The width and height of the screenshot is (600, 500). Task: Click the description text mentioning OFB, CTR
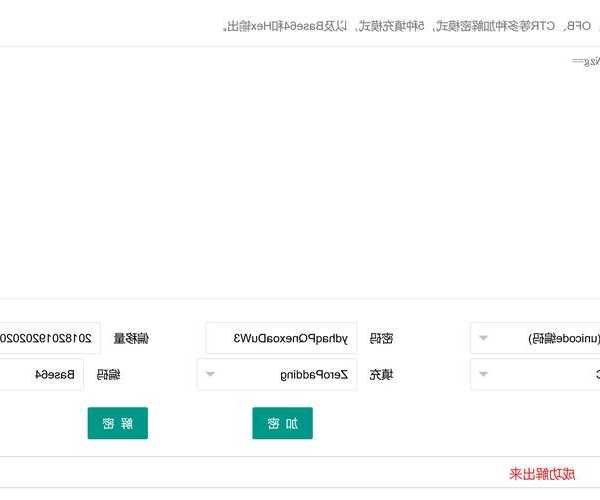[x=410, y=25]
